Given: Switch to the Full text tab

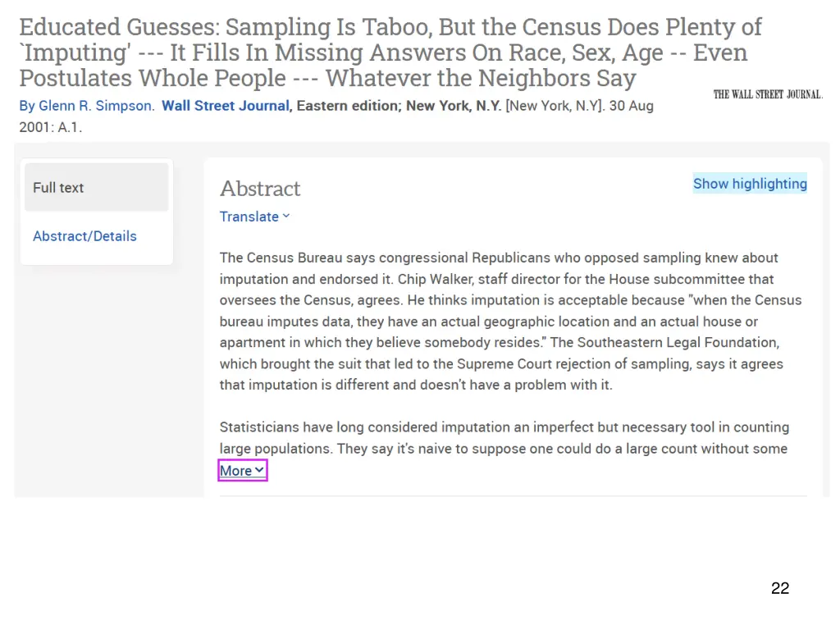Looking at the screenshot, I should coord(97,188).
